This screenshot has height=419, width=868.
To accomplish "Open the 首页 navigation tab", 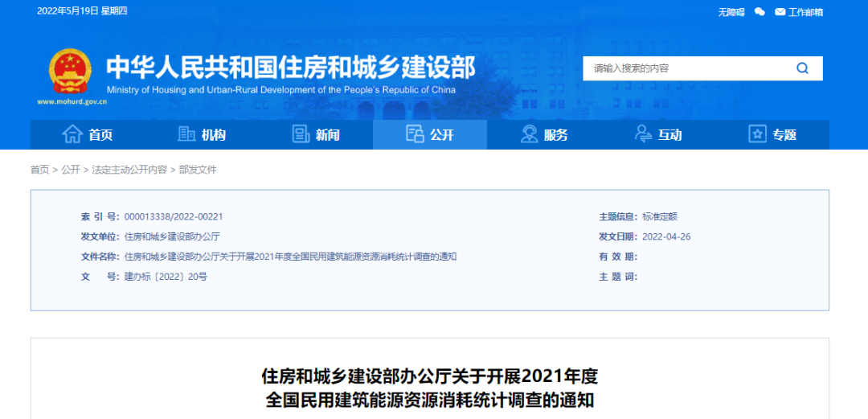I will click(x=88, y=134).
